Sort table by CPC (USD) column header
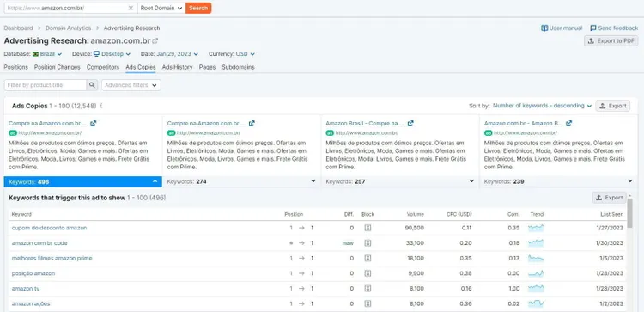The width and height of the screenshot is (644, 312). click(x=459, y=214)
